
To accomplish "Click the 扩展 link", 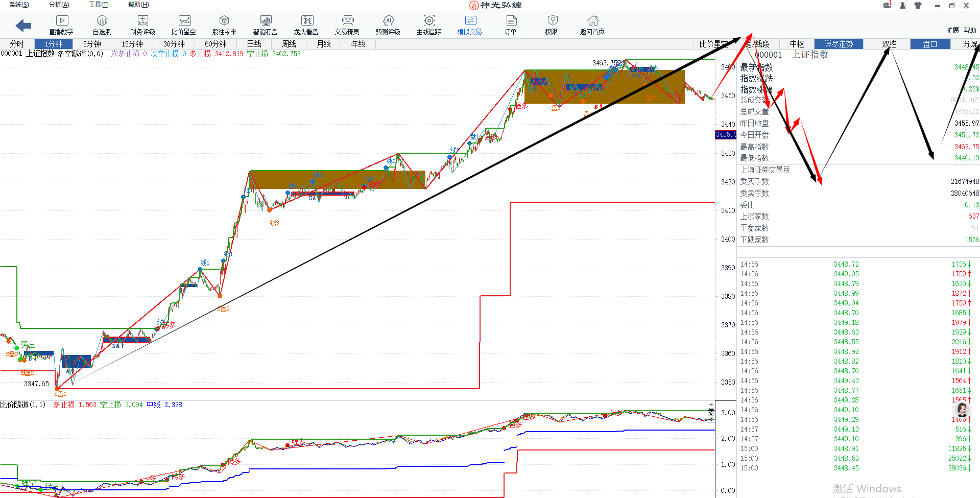I will pyautogui.click(x=952, y=30).
